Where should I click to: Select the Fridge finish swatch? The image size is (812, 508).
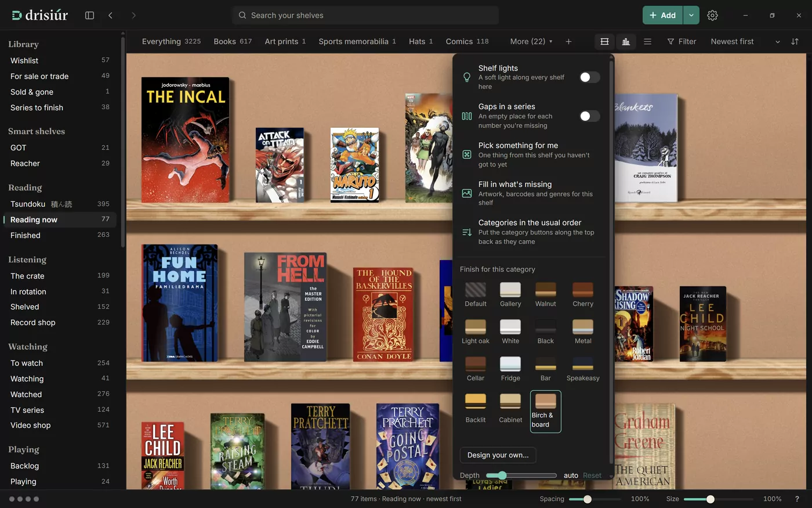[x=510, y=369]
